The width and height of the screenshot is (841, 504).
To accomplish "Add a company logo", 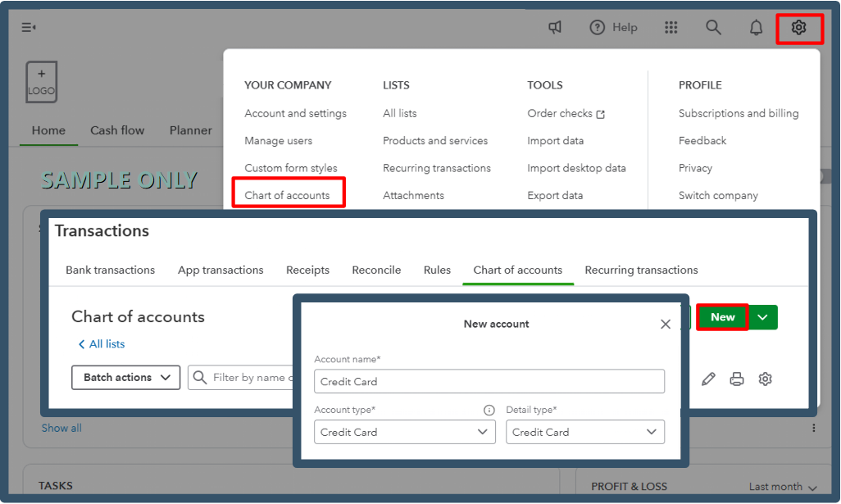I will 41,82.
